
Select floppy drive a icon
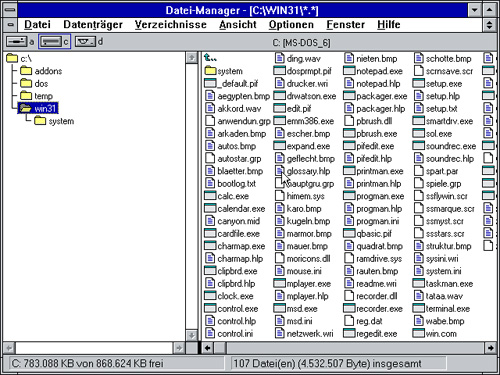coord(17,42)
